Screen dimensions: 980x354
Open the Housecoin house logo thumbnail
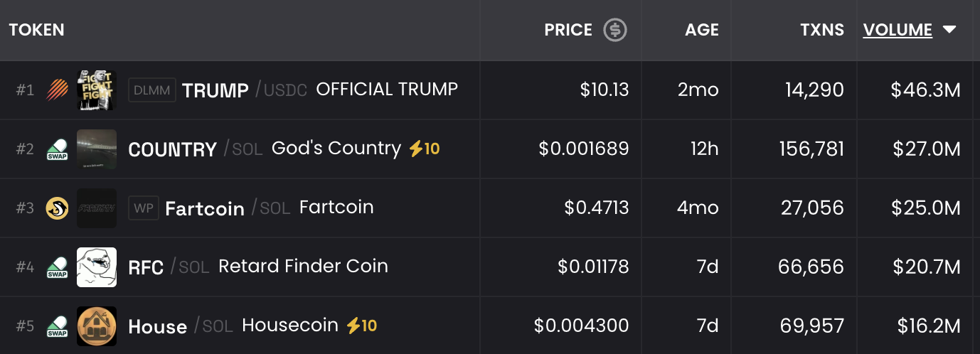(97, 326)
